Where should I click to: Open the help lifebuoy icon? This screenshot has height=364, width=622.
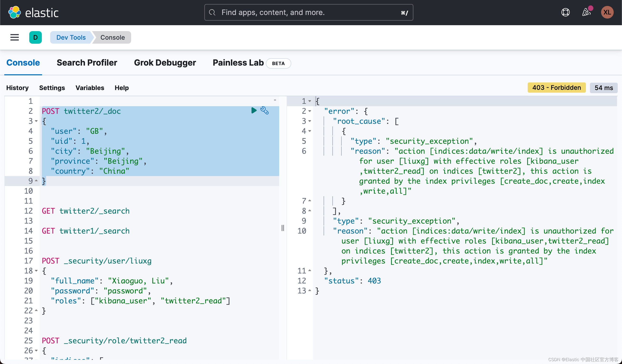coord(565,12)
